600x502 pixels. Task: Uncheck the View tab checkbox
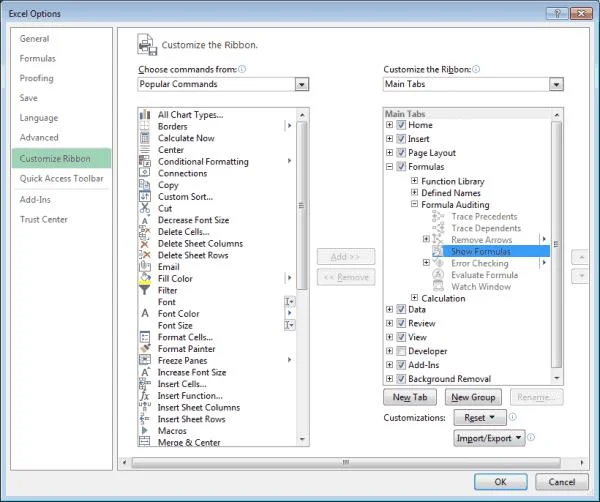[x=401, y=337]
